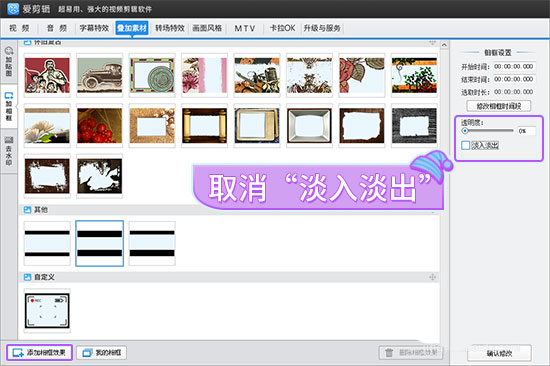Open the 加贴图 side tab
Image resolution: width=550 pixels, height=366 pixels.
click(9, 61)
